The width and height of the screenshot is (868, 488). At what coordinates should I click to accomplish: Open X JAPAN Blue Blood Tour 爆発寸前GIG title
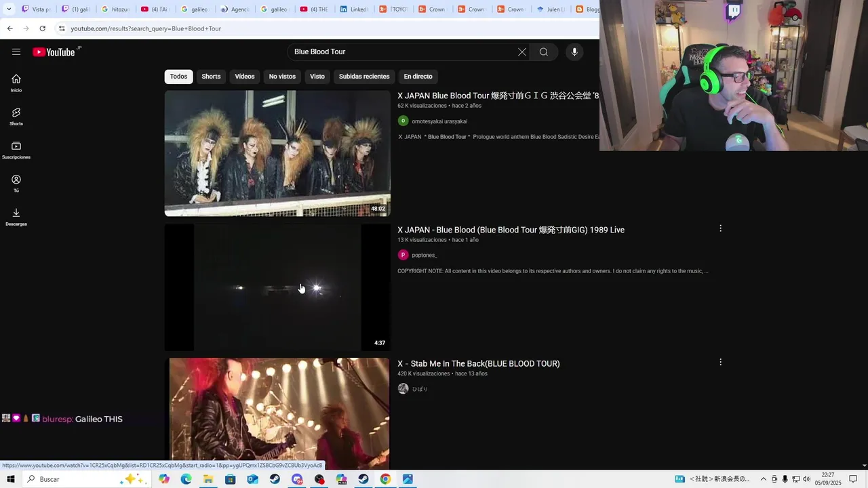click(498, 96)
